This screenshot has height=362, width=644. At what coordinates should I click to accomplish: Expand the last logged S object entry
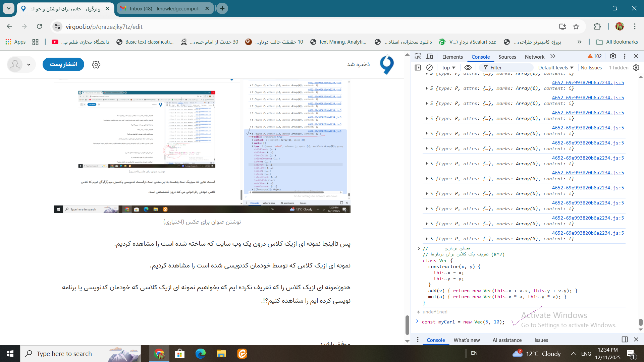pyautogui.click(x=426, y=239)
